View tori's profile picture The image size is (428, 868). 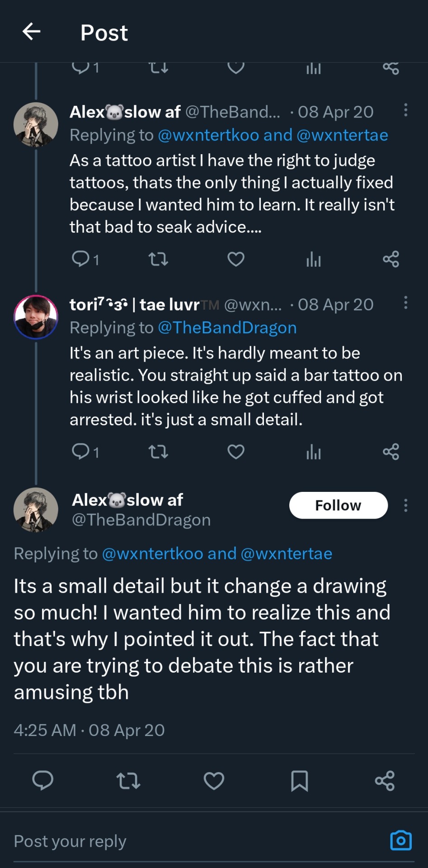(x=36, y=317)
